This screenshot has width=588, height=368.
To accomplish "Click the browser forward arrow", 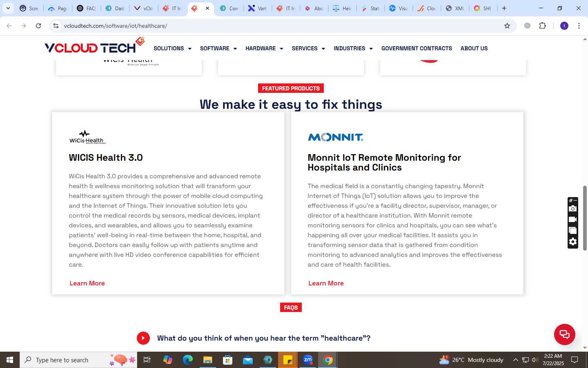I will pos(24,26).
